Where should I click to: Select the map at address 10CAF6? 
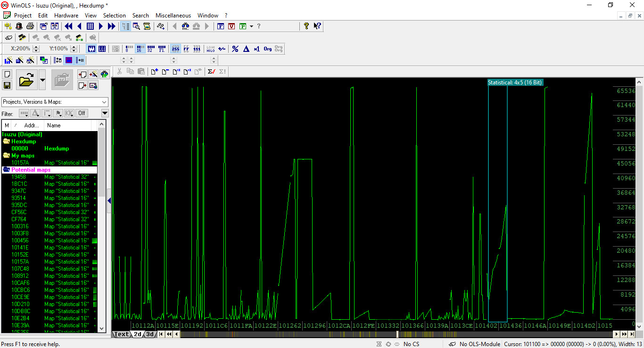(21, 283)
